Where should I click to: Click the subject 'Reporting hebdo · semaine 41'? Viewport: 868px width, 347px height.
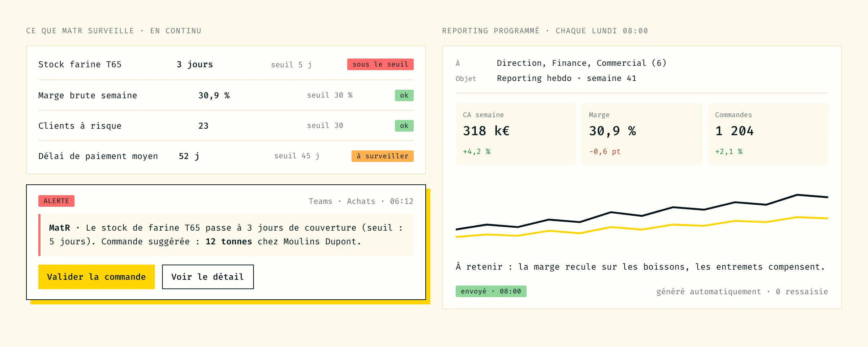[x=567, y=78]
